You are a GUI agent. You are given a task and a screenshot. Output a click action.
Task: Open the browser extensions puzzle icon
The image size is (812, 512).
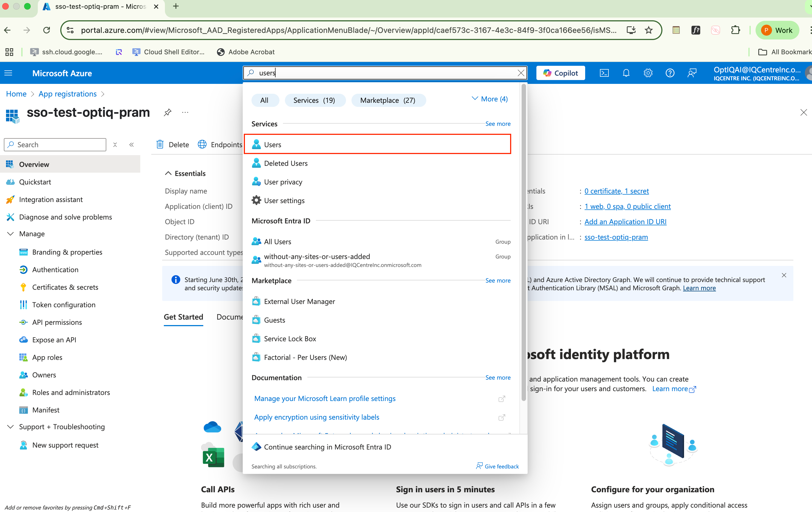[x=736, y=30]
